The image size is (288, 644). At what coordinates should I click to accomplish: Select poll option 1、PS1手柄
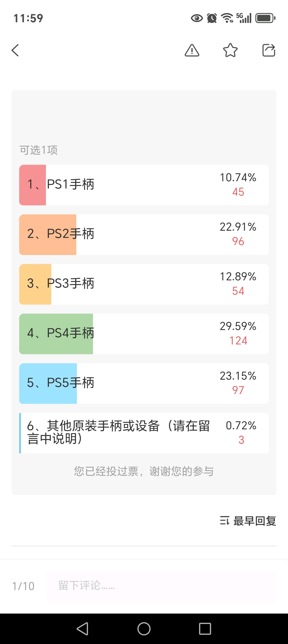144,185
